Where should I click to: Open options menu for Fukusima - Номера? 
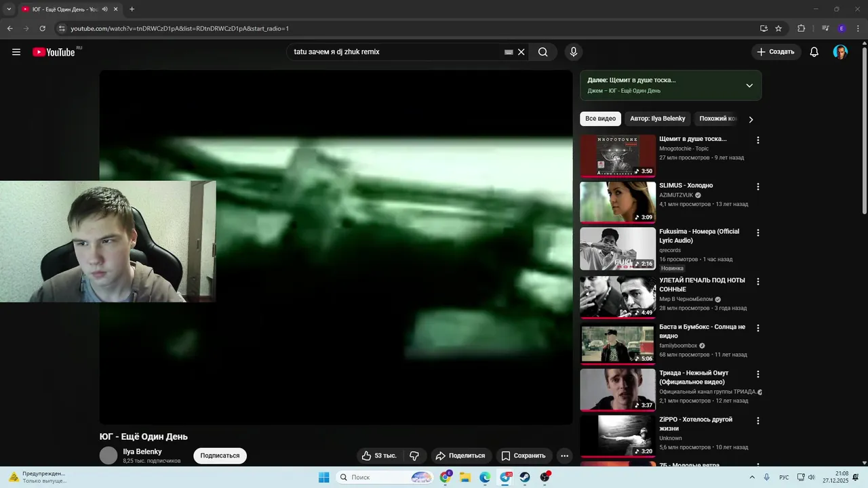pos(758,232)
